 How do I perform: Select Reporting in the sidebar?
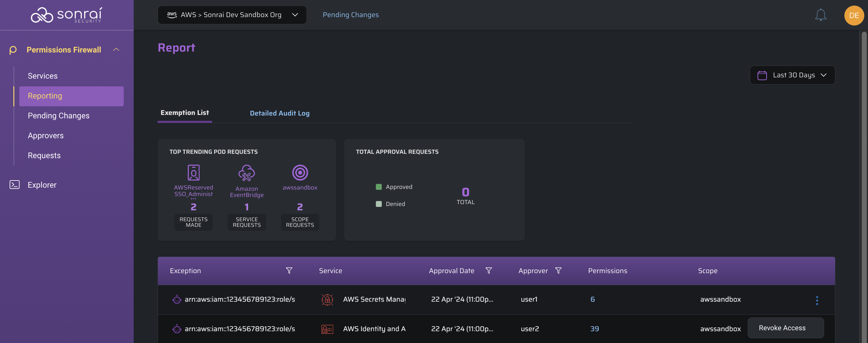72,96
